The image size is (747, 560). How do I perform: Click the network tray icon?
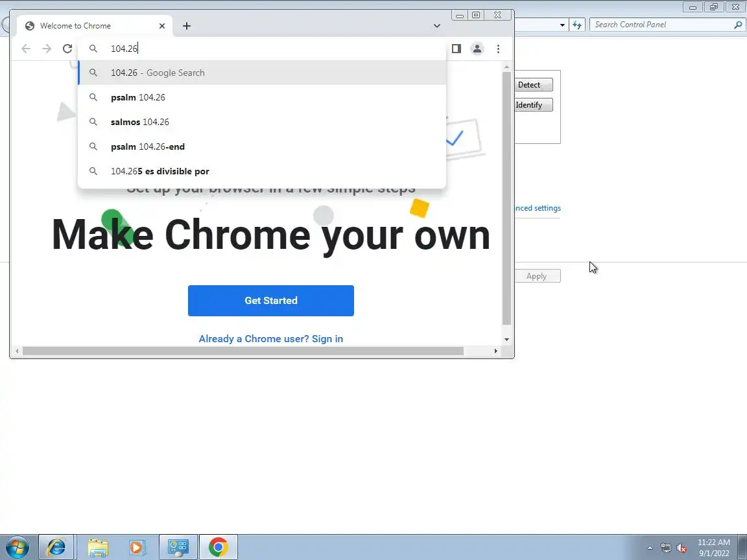click(x=665, y=548)
